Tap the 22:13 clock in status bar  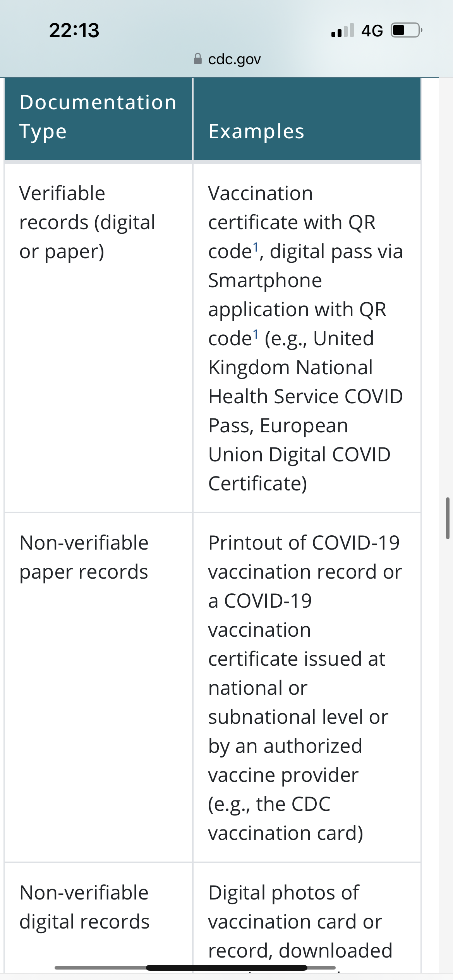74,30
